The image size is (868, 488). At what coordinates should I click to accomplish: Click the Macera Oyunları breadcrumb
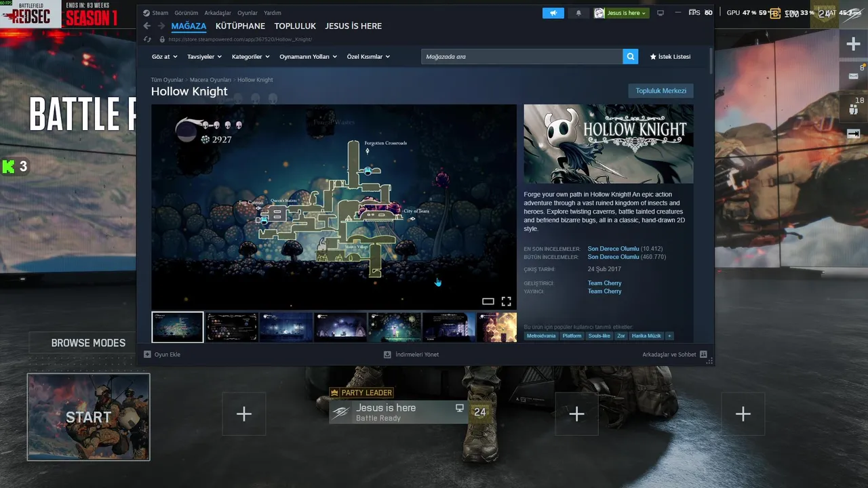click(x=211, y=80)
